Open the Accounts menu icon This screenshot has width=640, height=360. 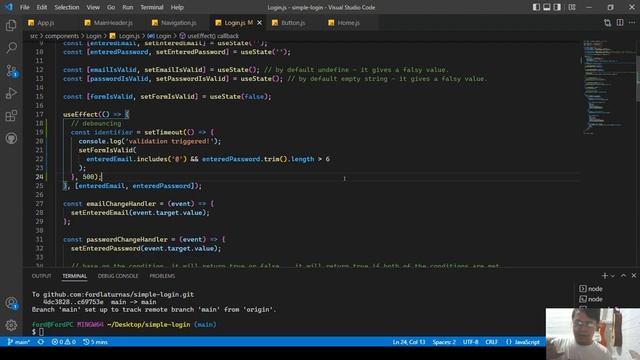click(x=11, y=303)
